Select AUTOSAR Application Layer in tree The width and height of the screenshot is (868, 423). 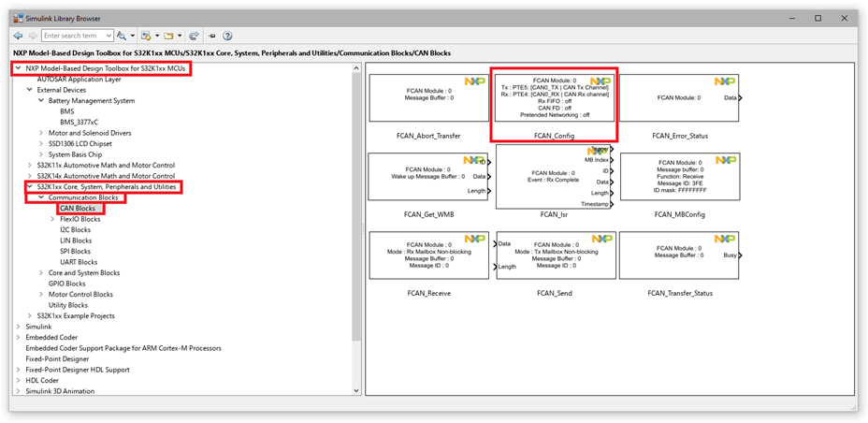click(80, 80)
